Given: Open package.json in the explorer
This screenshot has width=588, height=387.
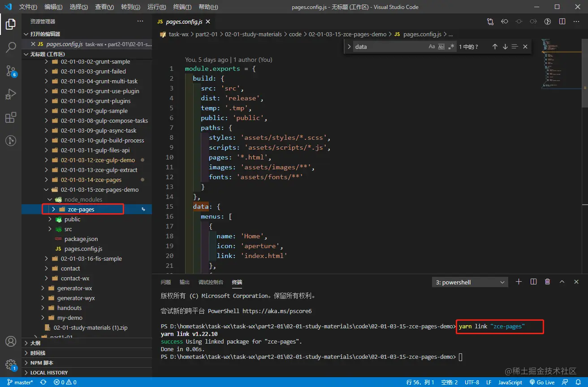Looking at the screenshot, I should (81, 239).
